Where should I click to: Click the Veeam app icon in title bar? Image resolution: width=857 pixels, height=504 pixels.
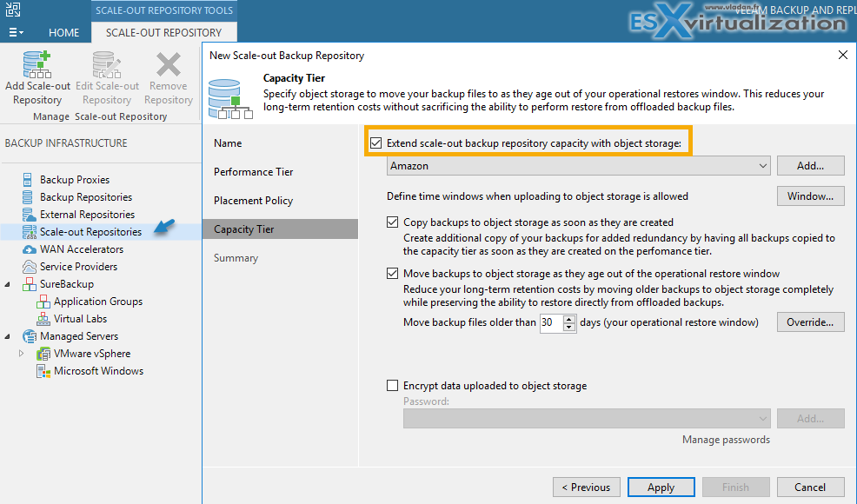12,10
